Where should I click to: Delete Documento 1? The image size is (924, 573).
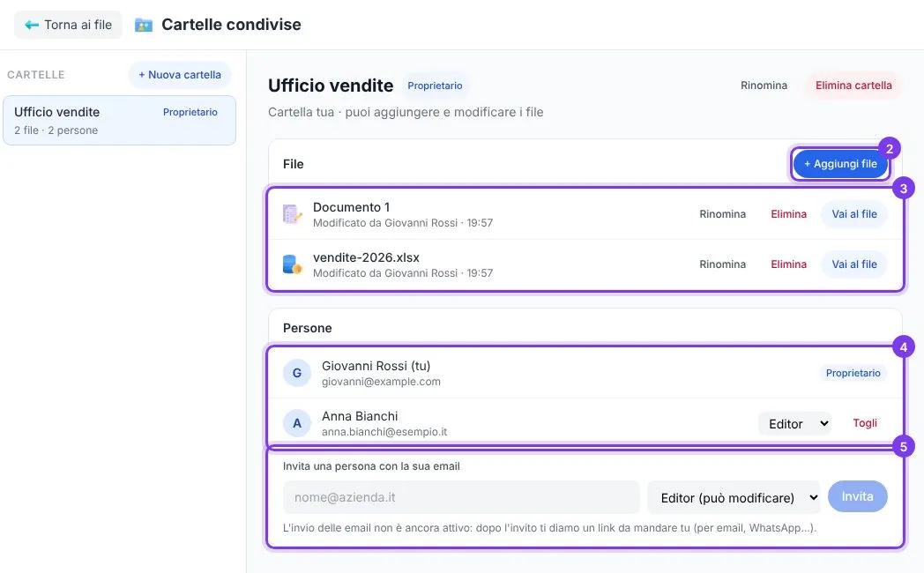click(788, 214)
